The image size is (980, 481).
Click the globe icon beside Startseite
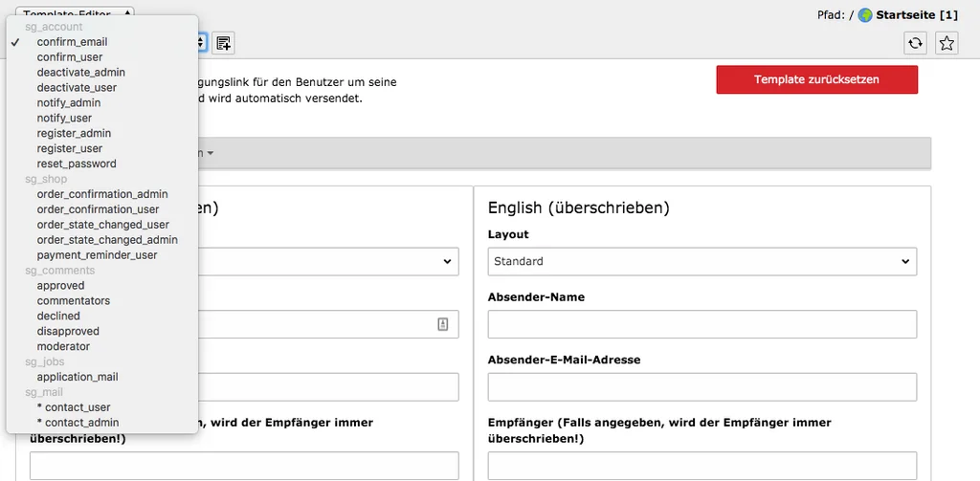point(865,15)
